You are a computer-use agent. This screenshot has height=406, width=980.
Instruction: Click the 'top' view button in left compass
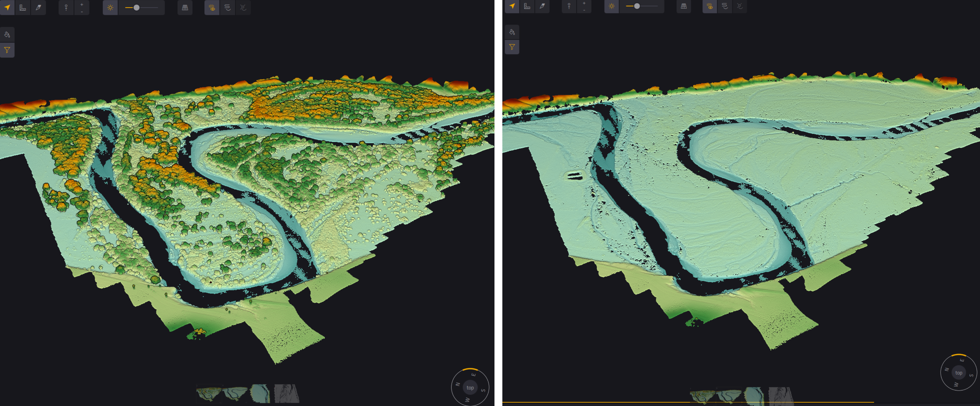(470, 388)
